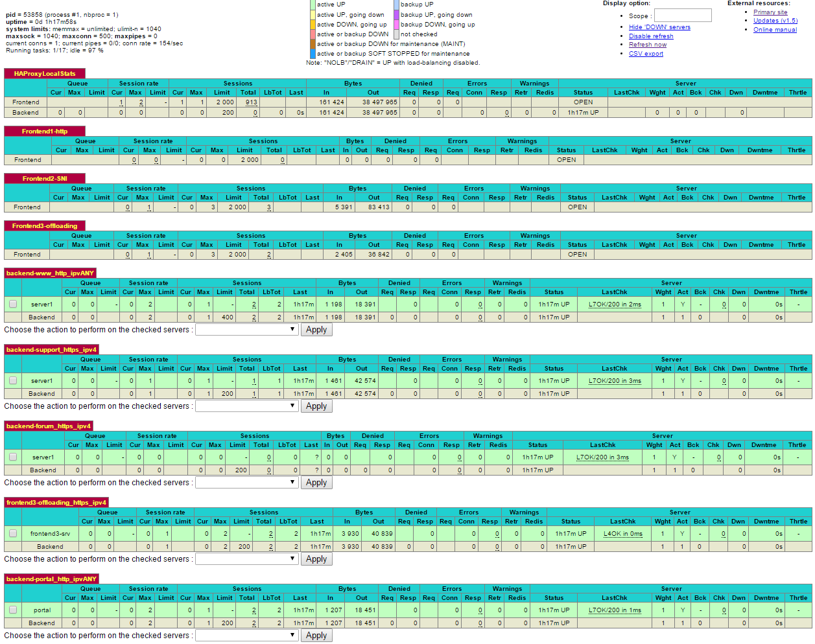Open the Primary site external link
The width and height of the screenshot is (815, 644).
pyautogui.click(x=770, y=12)
